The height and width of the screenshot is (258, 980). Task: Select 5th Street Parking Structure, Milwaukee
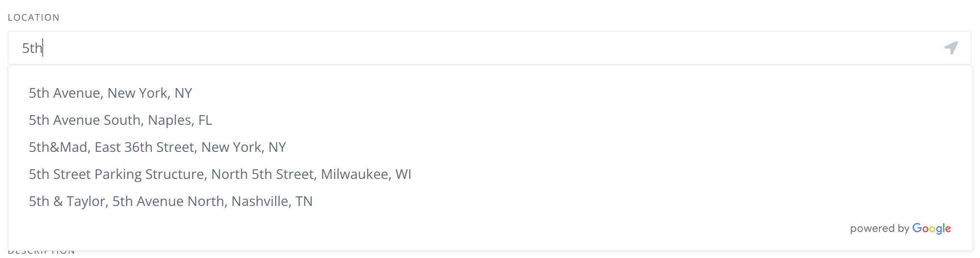click(x=220, y=174)
